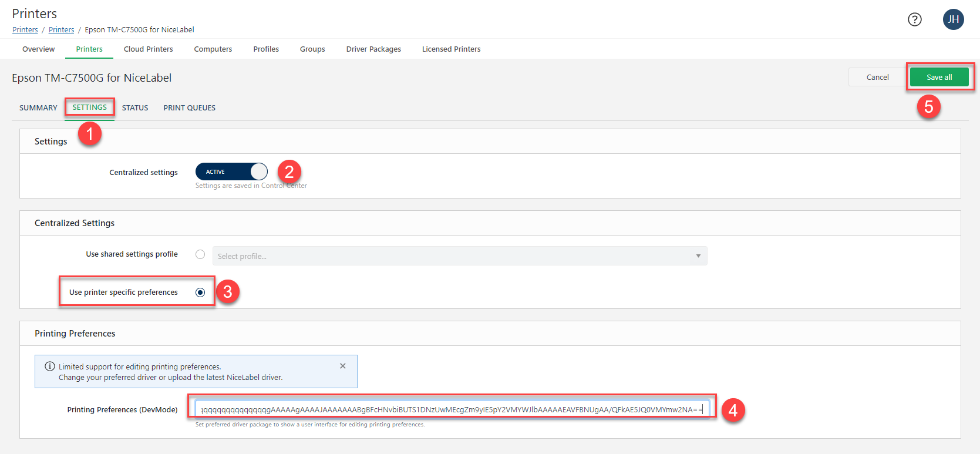This screenshot has width=980, height=454.
Task: Open the STATUS tab
Action: point(135,108)
